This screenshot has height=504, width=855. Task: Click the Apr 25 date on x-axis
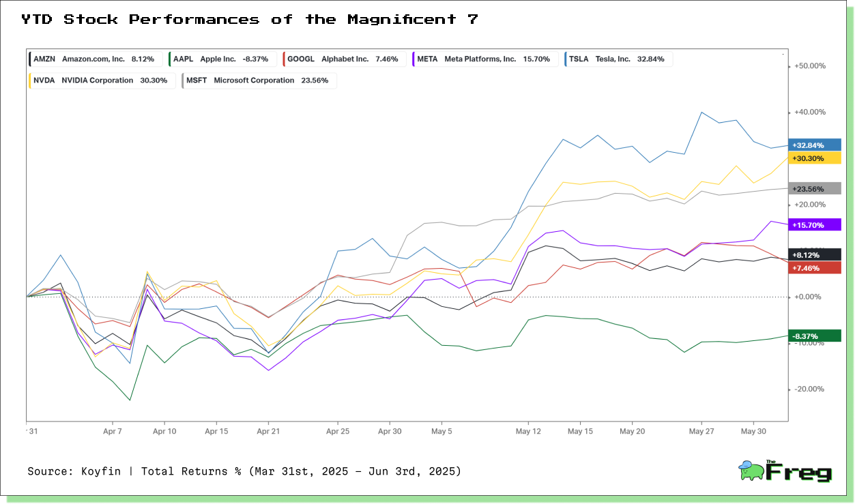338,432
